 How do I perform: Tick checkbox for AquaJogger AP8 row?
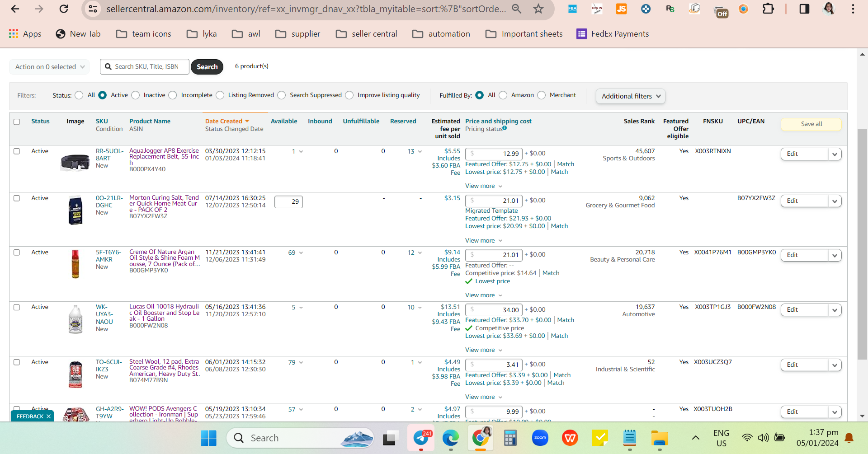coord(17,151)
